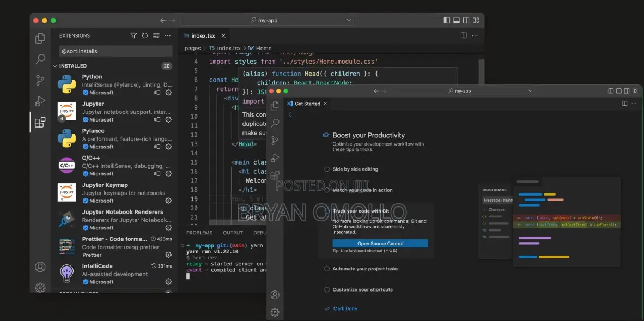
Task: Open the Jupyter extension's manage gear
Action: coord(168,119)
